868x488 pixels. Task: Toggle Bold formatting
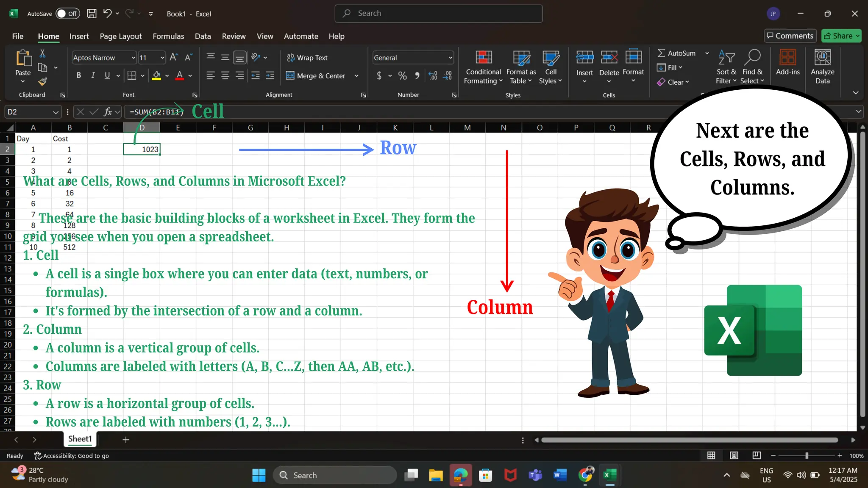(x=78, y=76)
